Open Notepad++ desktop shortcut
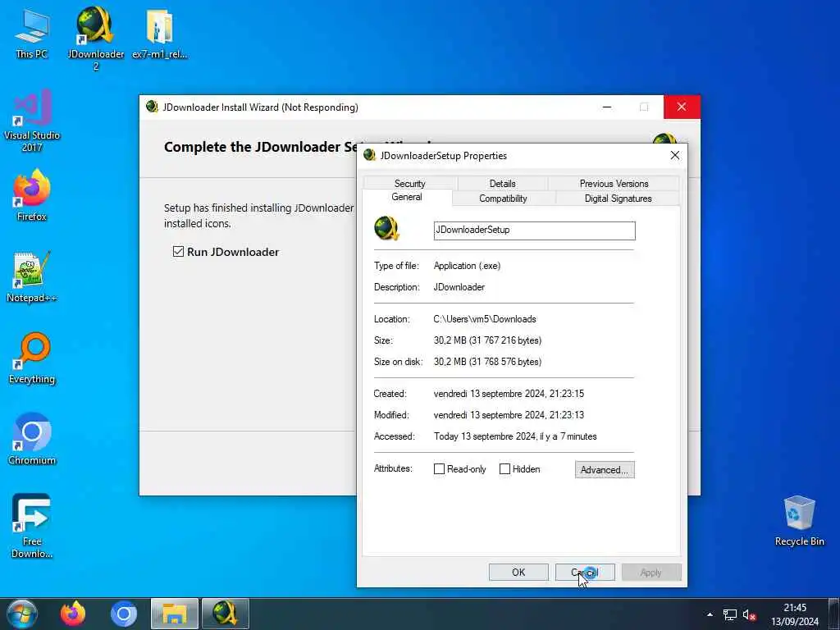The width and height of the screenshot is (840, 630). [32, 277]
